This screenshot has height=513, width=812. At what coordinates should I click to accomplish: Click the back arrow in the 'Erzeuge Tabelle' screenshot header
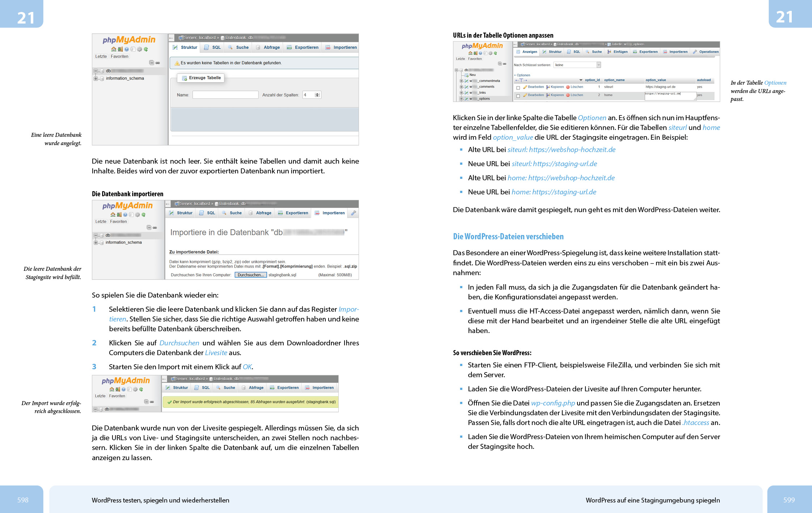pos(172,38)
